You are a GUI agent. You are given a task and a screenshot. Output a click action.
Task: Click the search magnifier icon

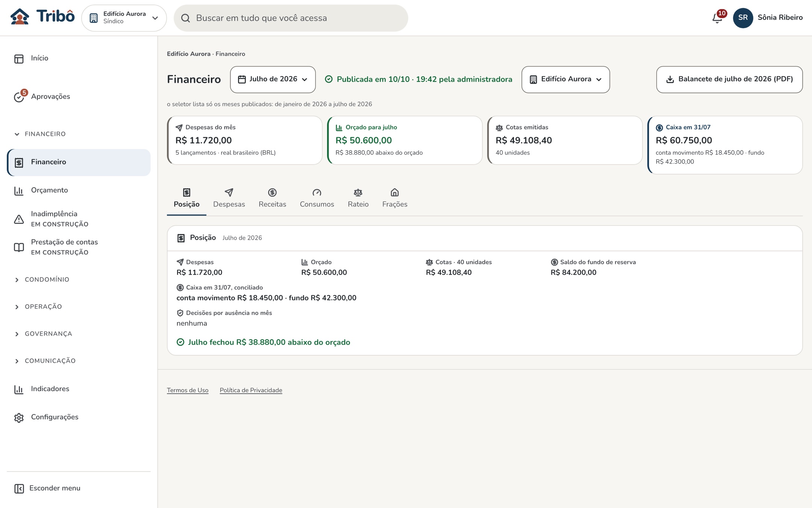186,18
